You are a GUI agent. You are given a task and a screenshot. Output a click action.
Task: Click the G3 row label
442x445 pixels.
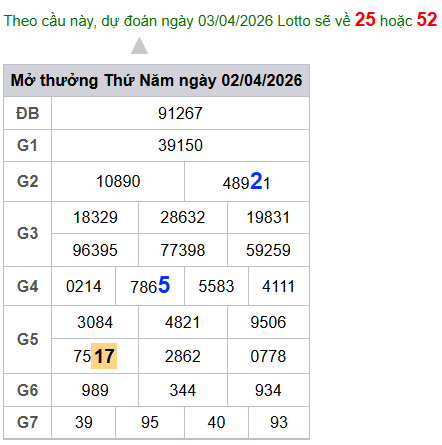(x=28, y=233)
